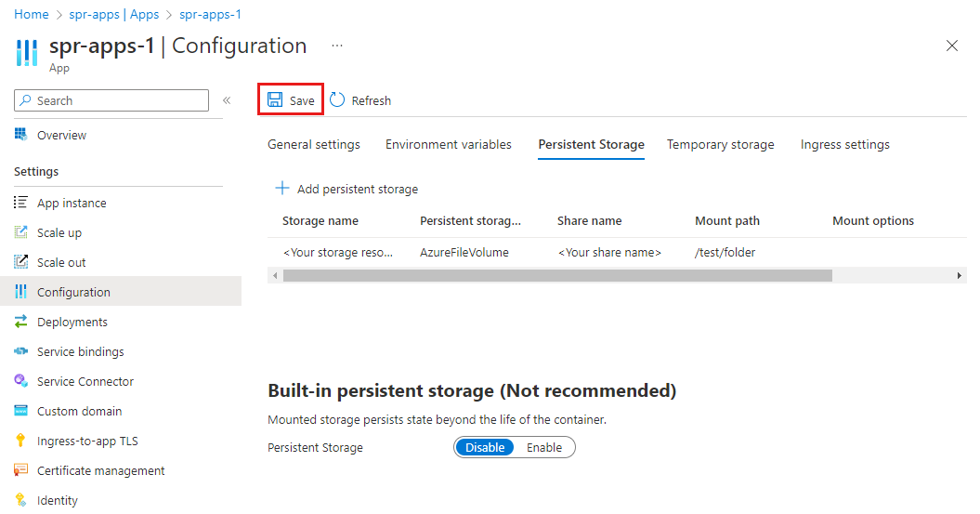Open the Ingress settings tab

(x=845, y=144)
